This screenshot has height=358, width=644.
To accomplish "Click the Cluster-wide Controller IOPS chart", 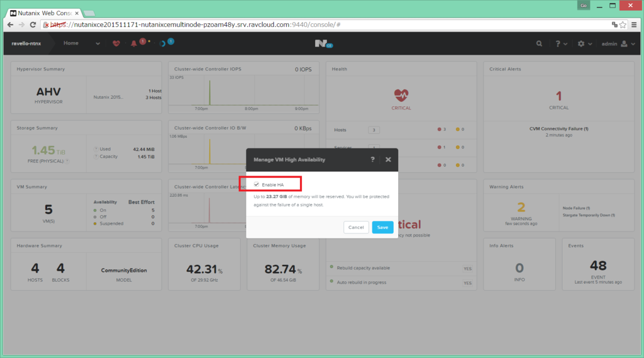I will (x=243, y=94).
